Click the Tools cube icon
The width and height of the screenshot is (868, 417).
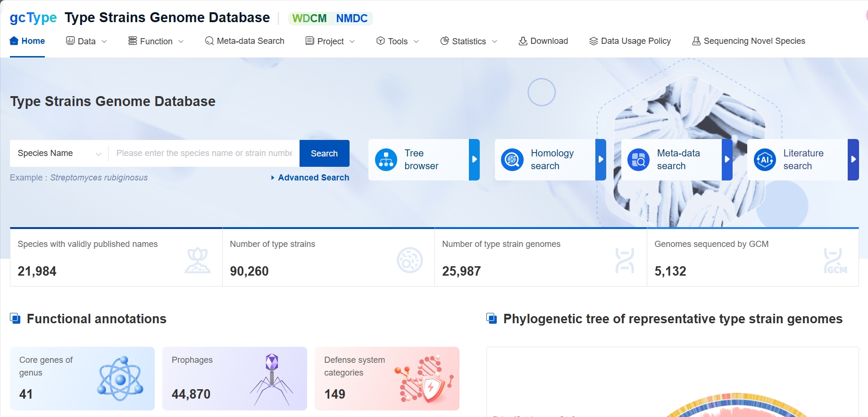381,41
